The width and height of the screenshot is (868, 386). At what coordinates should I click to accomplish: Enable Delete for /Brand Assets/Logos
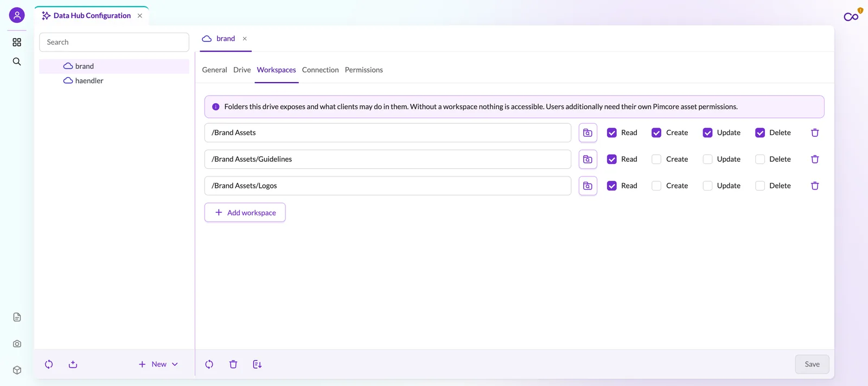[760, 186]
